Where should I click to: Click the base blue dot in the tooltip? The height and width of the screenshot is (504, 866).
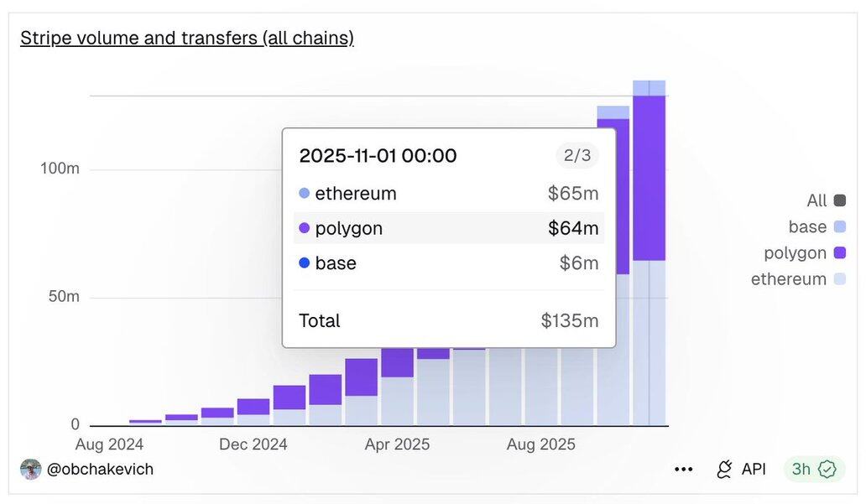[304, 263]
